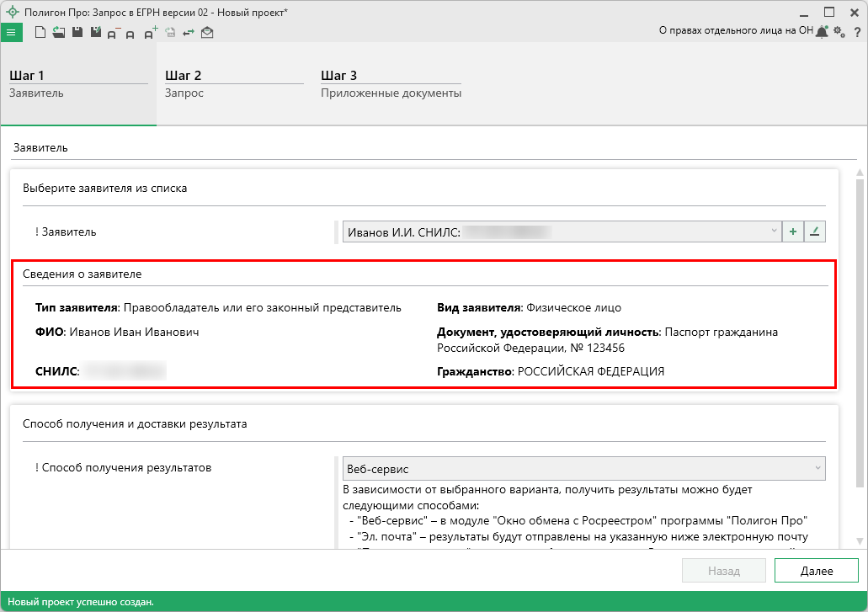
Task: Expand the Заявитель dropdown list
Action: [774, 231]
